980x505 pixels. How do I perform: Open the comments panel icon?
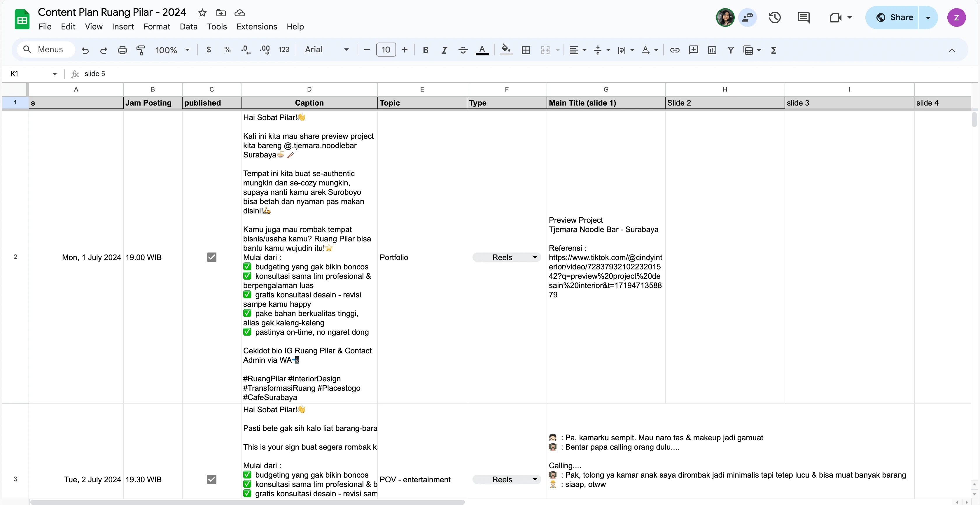[804, 17]
